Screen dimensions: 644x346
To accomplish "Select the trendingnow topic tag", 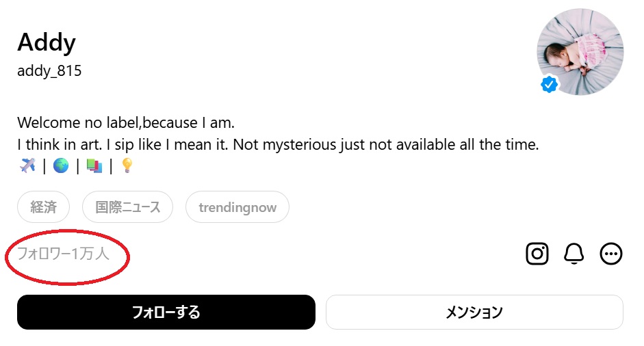I will pyautogui.click(x=237, y=207).
